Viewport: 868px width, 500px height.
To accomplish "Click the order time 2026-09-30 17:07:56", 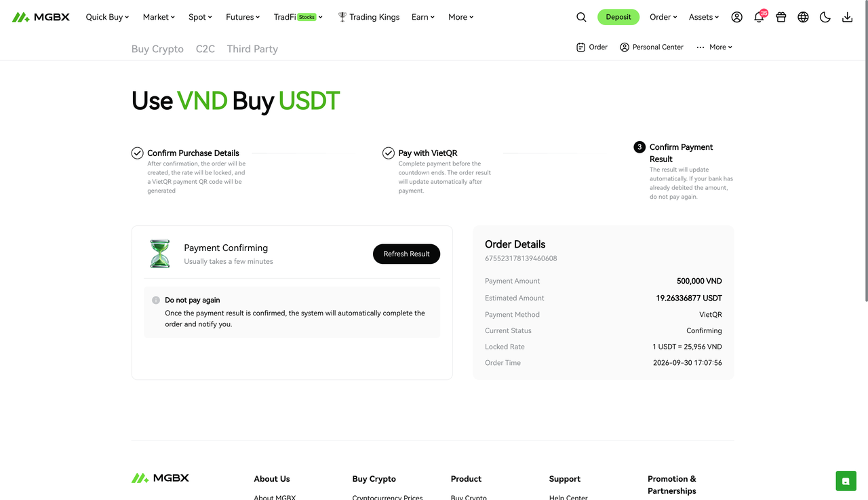I will [x=688, y=363].
